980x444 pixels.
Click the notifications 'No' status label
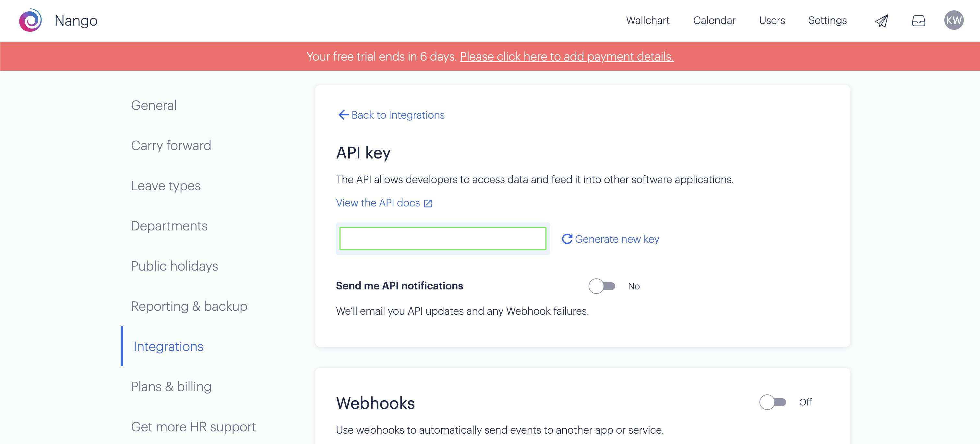tap(634, 286)
